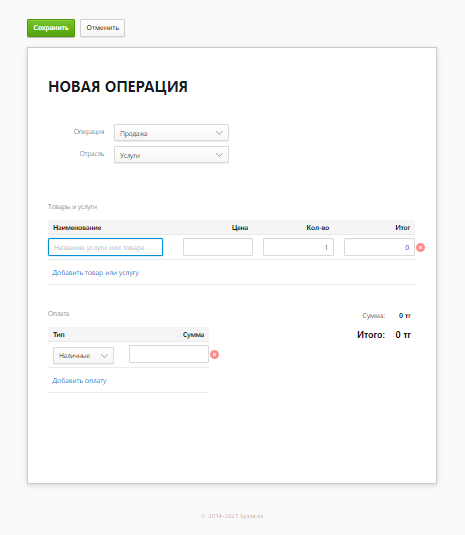Screen dimensions: 465x535
Task: Click the Добавить оплату link
Action: (x=79, y=380)
